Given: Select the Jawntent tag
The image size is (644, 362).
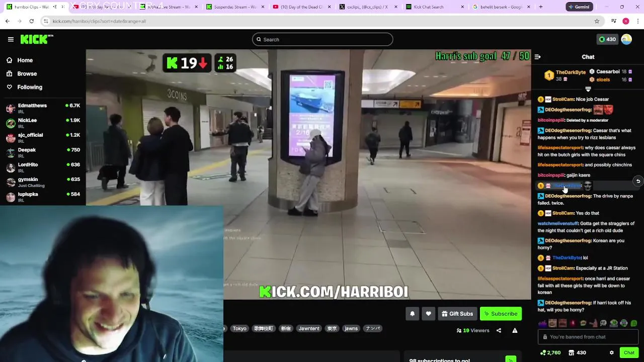Looking at the screenshot, I should click(309, 328).
